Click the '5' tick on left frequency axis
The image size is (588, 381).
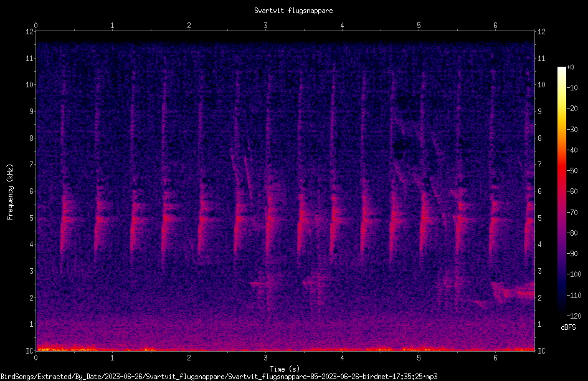click(x=32, y=218)
